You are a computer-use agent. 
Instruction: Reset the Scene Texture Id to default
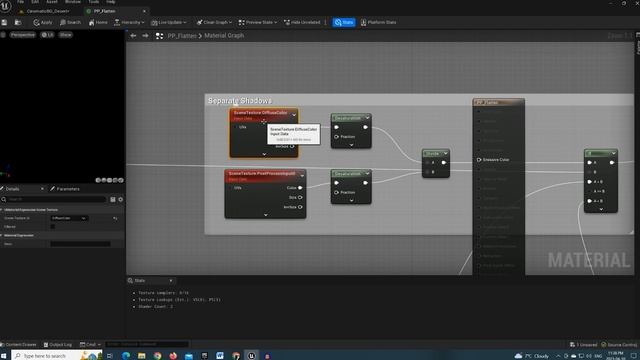116,218
